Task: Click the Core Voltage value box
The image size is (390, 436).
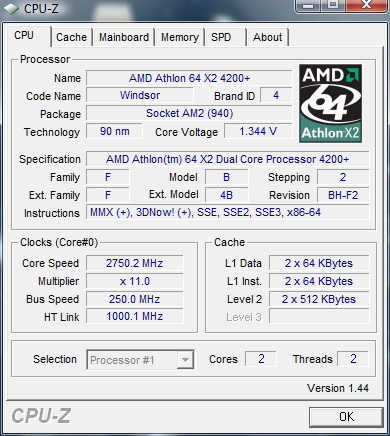Action: (x=258, y=131)
